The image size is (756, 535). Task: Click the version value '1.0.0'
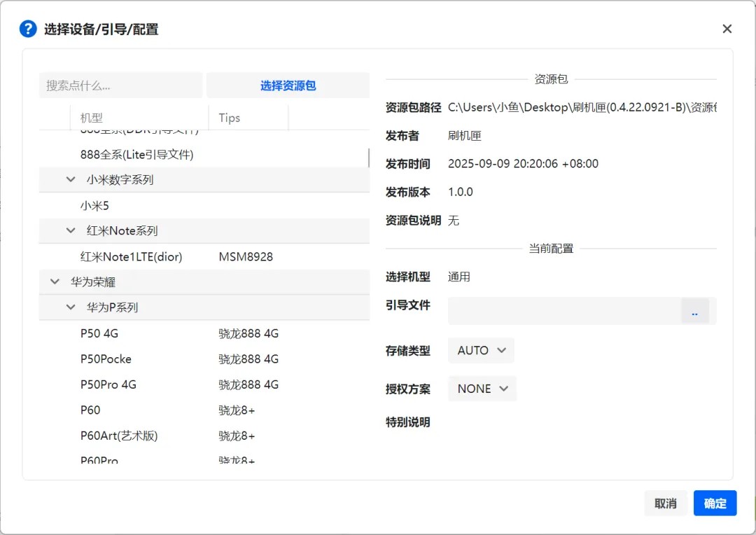[x=461, y=192]
